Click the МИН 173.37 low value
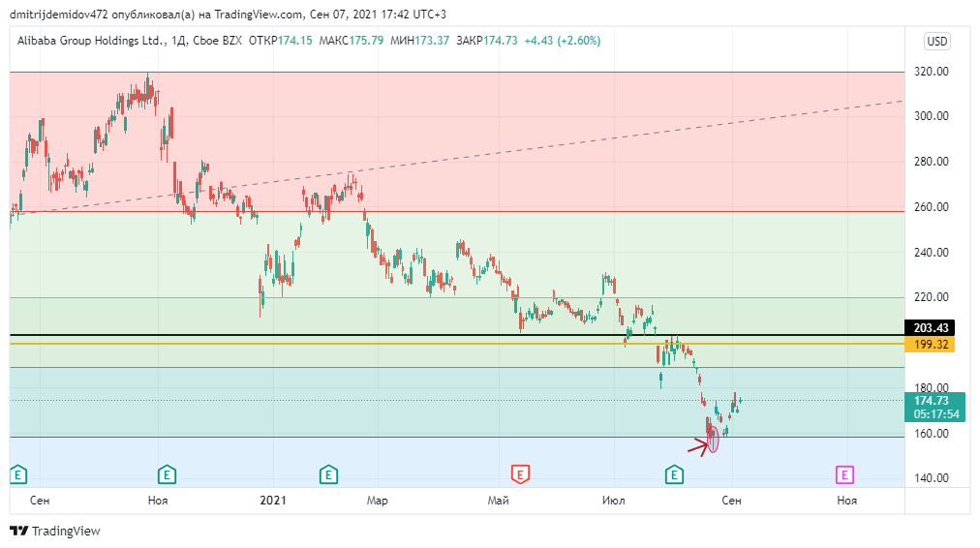 click(419, 41)
